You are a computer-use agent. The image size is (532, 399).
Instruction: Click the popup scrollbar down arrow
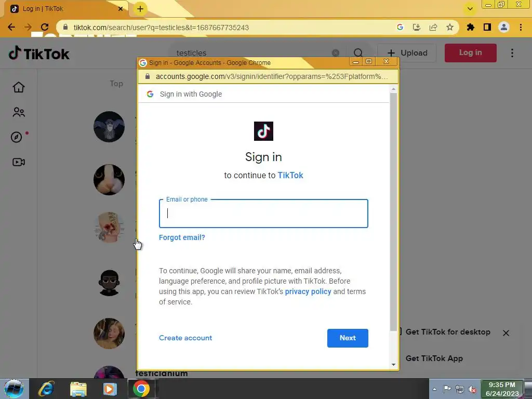coord(393,364)
